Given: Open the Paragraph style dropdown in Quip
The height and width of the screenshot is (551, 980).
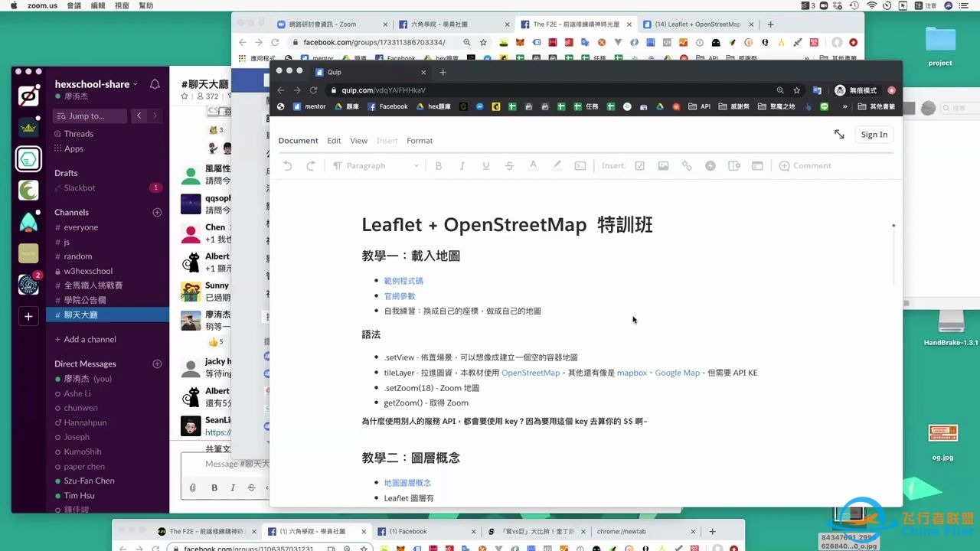Looking at the screenshot, I should 376,165.
